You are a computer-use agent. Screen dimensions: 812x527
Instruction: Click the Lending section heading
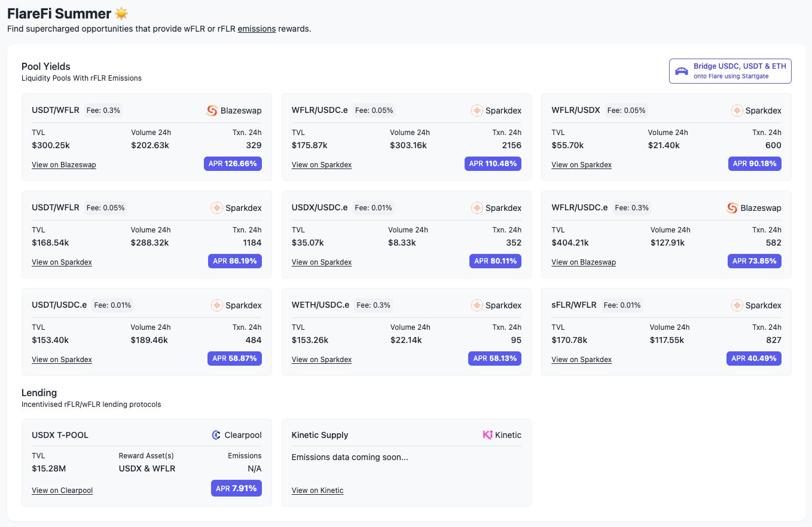(39, 393)
